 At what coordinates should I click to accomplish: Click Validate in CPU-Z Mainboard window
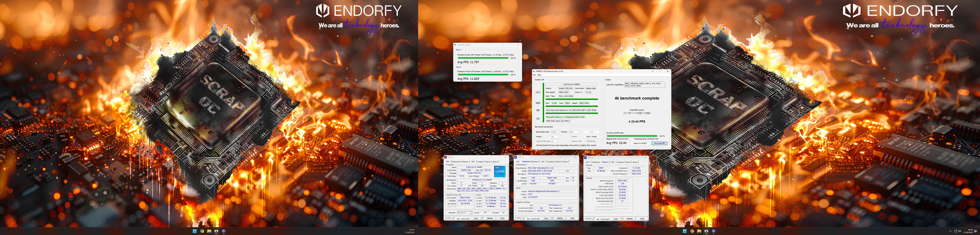click(x=560, y=218)
